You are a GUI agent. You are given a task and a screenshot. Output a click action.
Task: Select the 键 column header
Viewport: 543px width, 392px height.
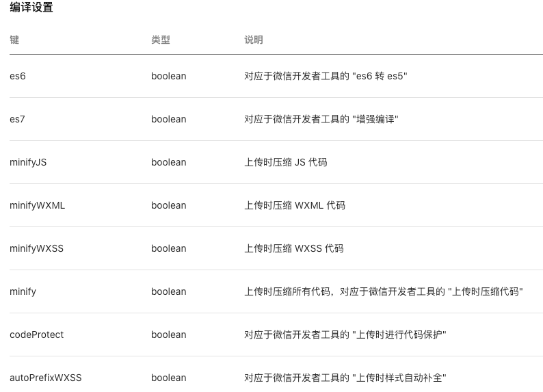[14, 40]
